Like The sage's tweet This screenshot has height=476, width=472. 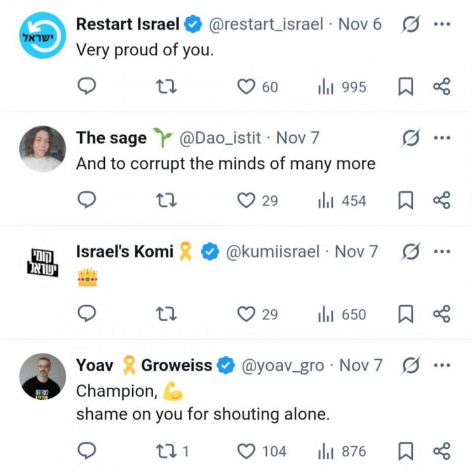[246, 201]
